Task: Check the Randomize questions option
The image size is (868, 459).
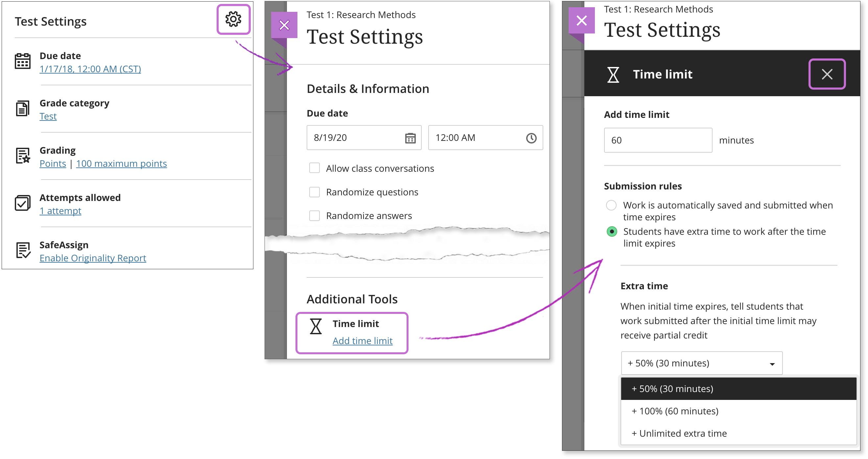Action: [315, 192]
